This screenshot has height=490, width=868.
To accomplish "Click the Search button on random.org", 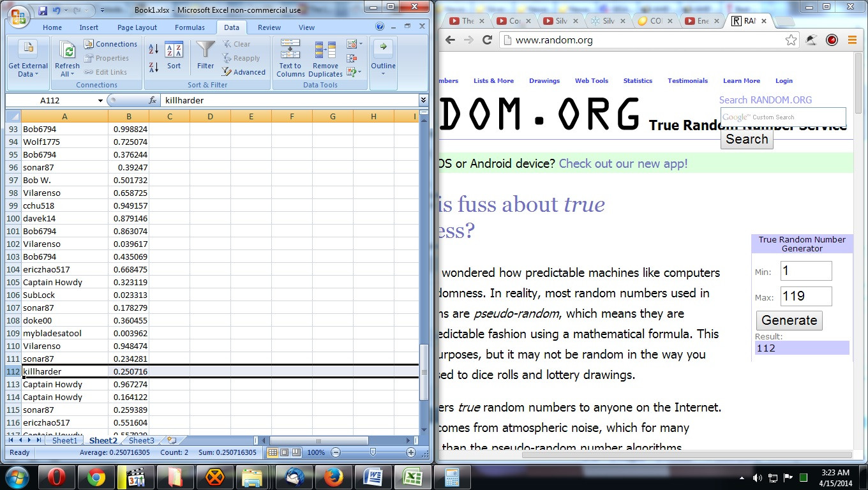I will 747,139.
